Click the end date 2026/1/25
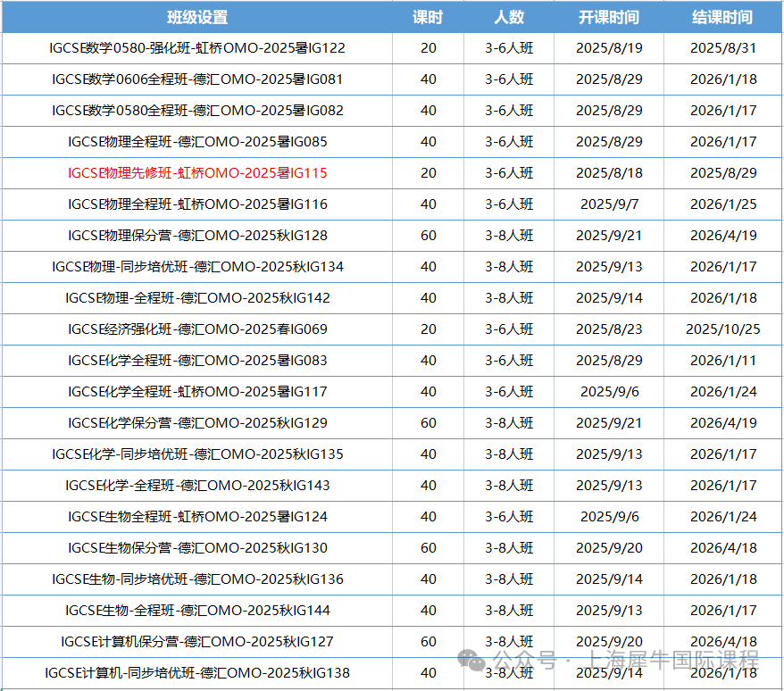The width and height of the screenshot is (784, 691). (x=723, y=204)
